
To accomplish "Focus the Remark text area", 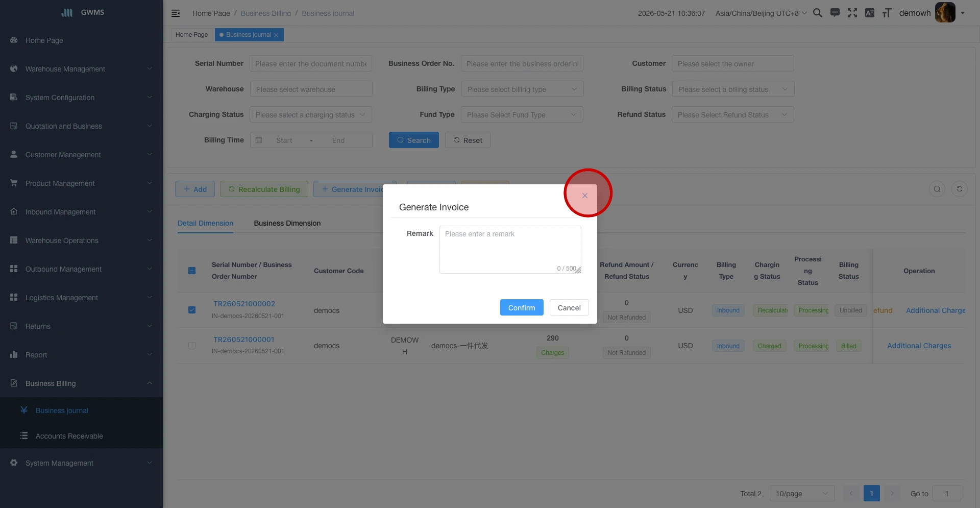I will 510,250.
